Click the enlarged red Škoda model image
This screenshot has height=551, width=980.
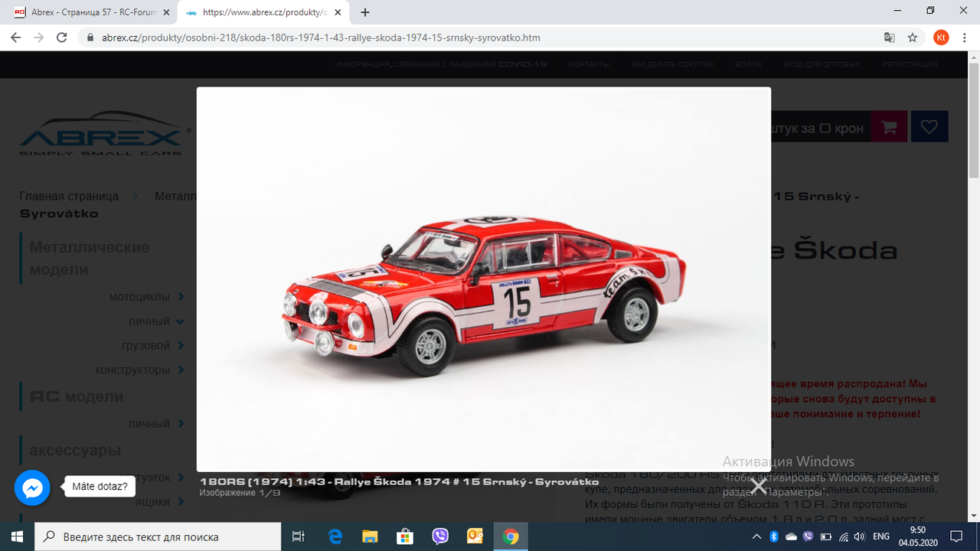tap(484, 279)
